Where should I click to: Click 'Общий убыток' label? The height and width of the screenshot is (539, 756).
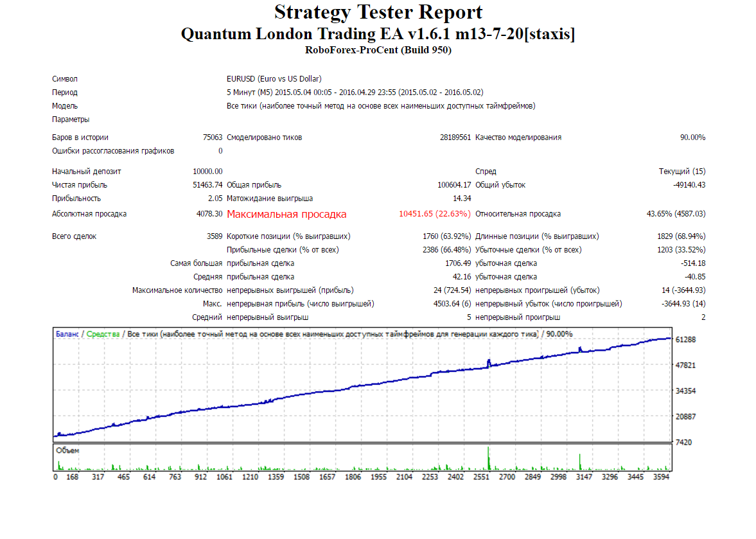[x=500, y=185]
